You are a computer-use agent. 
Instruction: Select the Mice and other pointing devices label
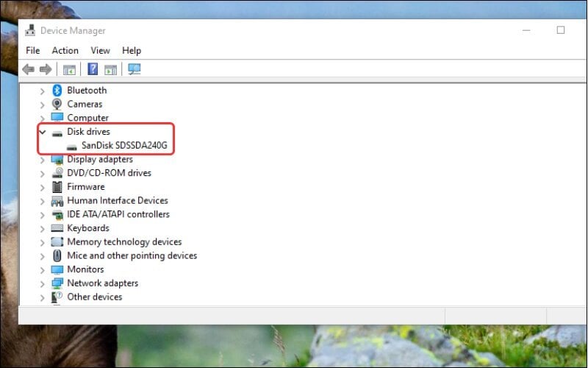pyautogui.click(x=132, y=255)
